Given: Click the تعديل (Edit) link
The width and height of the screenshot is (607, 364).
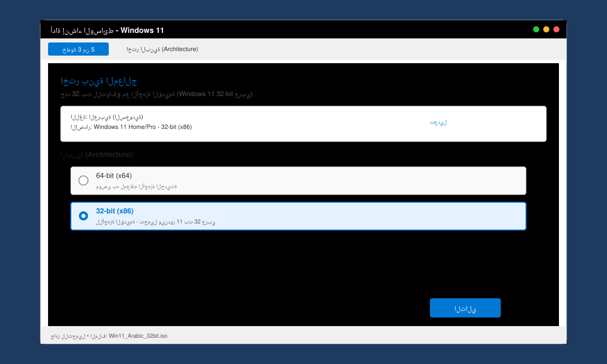Looking at the screenshot, I should point(438,122).
